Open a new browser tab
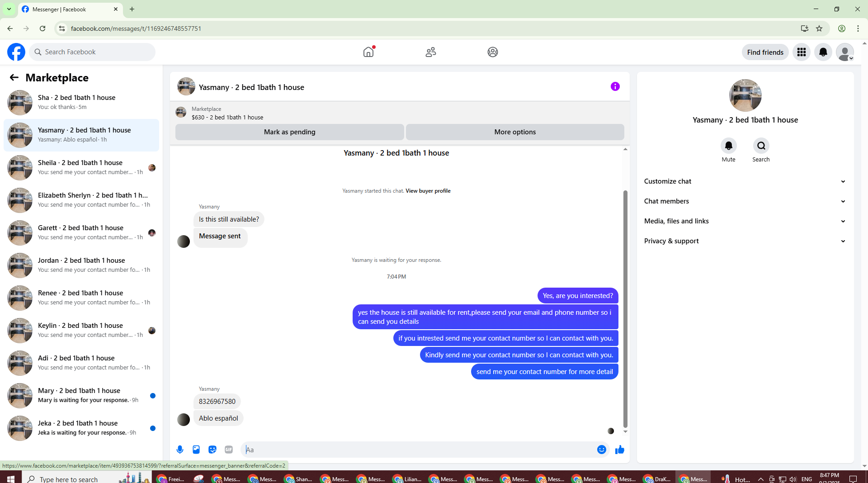868x483 pixels. pyautogui.click(x=132, y=9)
